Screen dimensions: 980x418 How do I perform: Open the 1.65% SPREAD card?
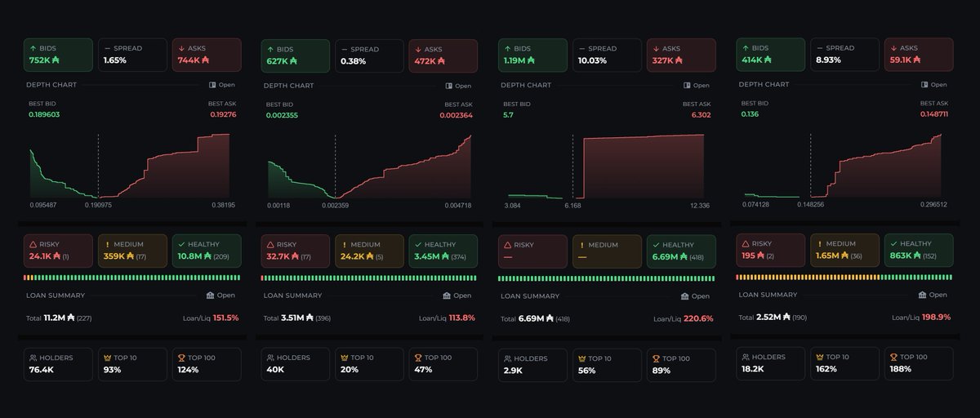(x=131, y=55)
